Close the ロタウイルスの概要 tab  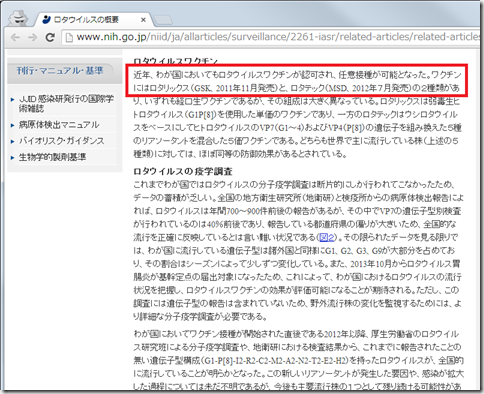[x=143, y=20]
